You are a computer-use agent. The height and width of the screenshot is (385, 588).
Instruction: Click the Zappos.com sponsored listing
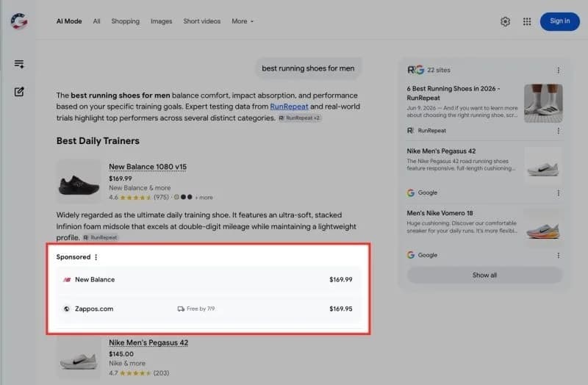(x=209, y=309)
